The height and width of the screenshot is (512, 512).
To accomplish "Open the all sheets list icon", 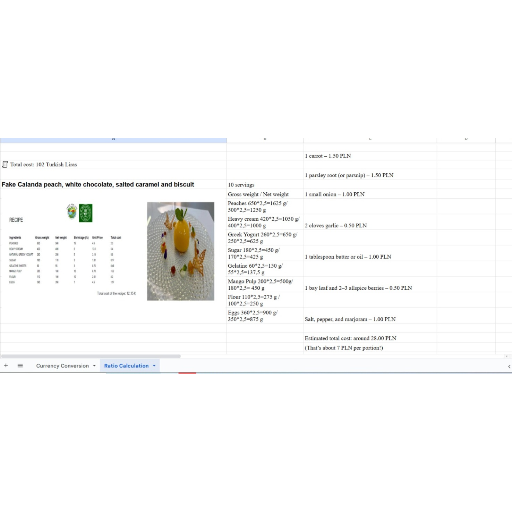I will click(20, 366).
